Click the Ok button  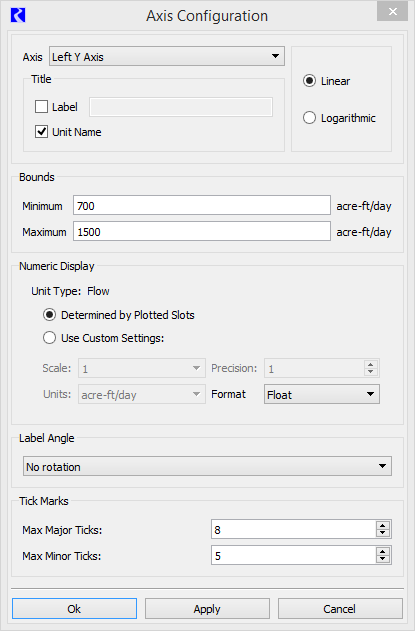(74, 608)
